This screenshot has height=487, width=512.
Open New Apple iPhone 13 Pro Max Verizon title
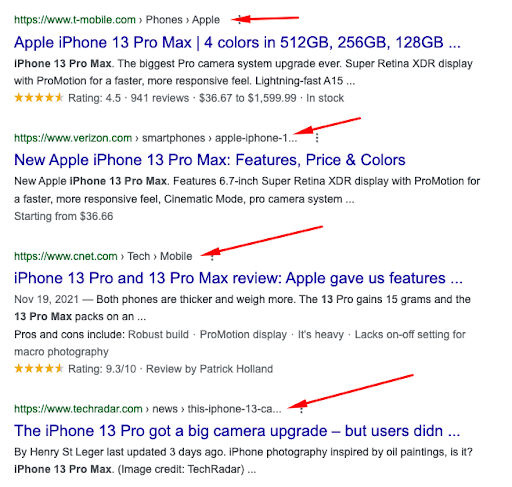click(x=210, y=160)
